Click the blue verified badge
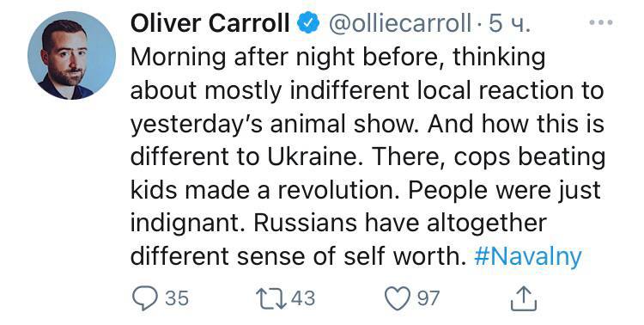 tap(308, 22)
